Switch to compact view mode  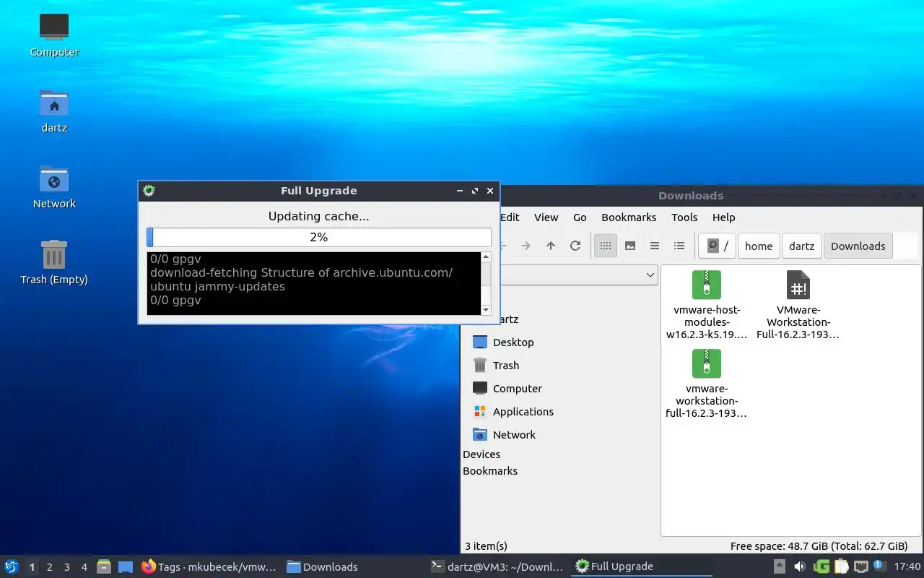coord(655,246)
